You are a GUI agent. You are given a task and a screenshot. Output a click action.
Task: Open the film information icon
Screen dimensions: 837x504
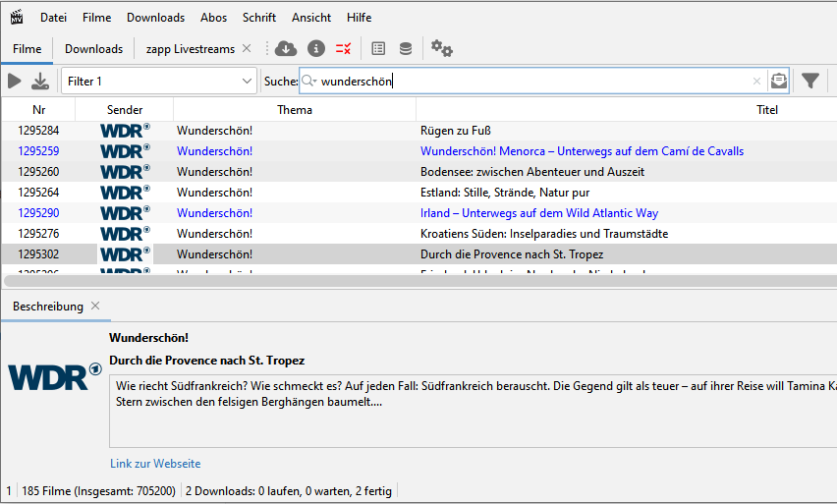pos(316,48)
